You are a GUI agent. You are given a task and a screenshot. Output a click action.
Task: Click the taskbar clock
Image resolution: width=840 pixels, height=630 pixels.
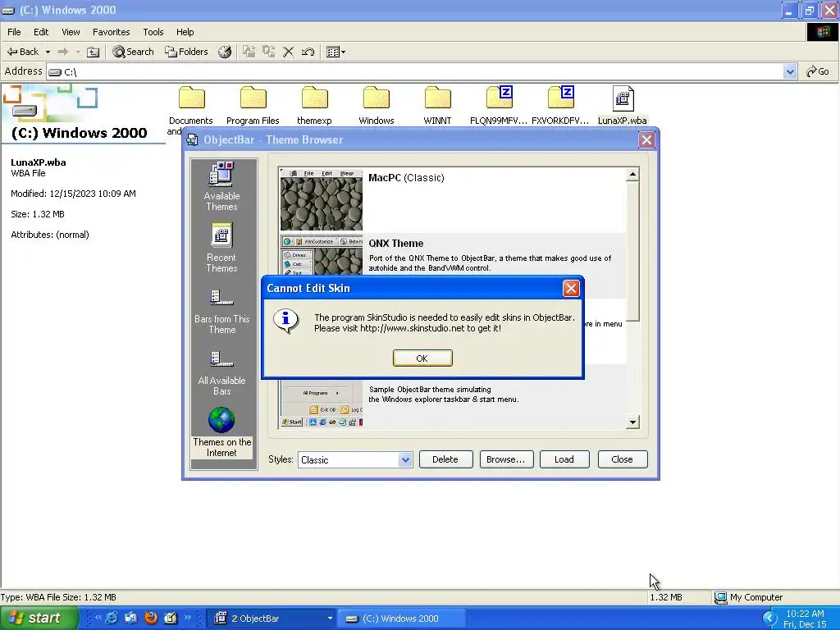tap(805, 619)
